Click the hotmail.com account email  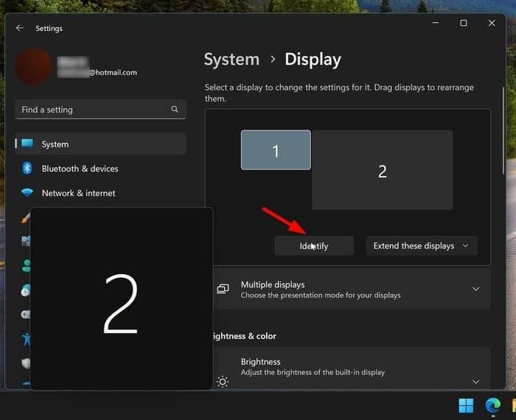(97, 72)
